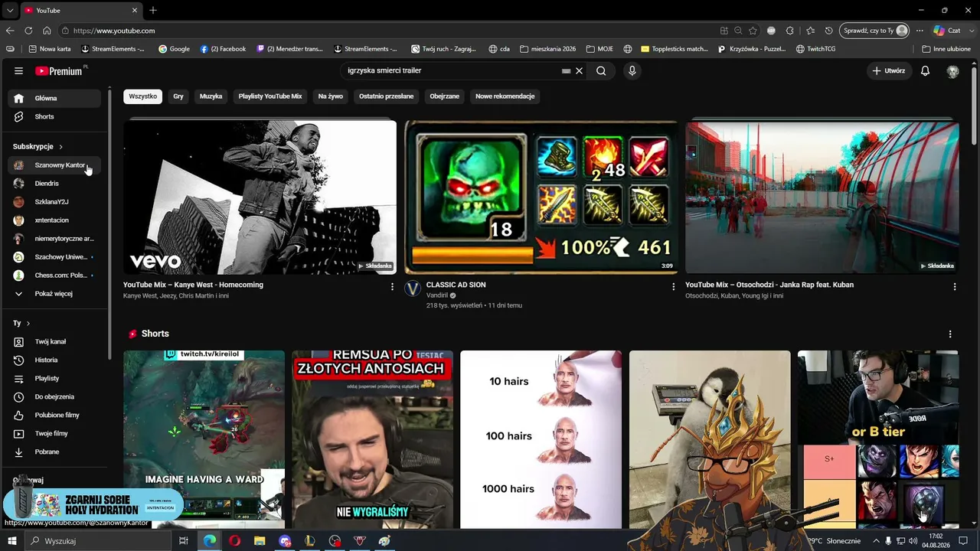Screen dimensions: 980x551
Task: Click the YouTube search input field
Action: tap(452, 70)
